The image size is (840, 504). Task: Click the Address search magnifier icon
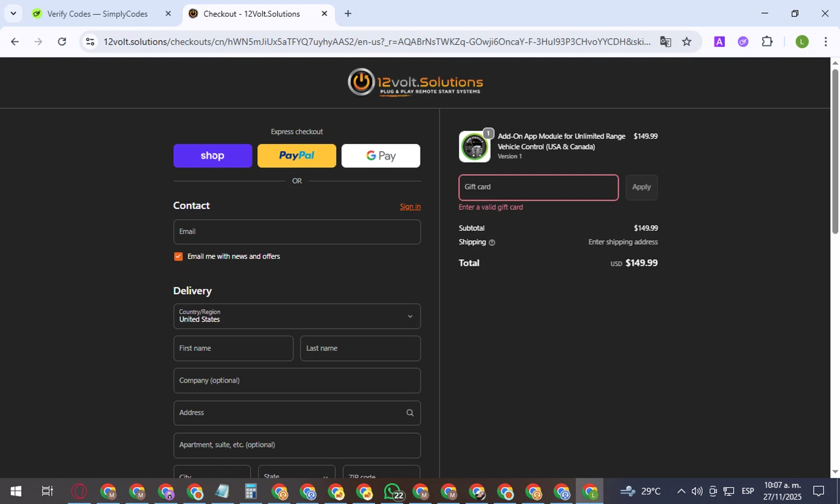pyautogui.click(x=410, y=413)
